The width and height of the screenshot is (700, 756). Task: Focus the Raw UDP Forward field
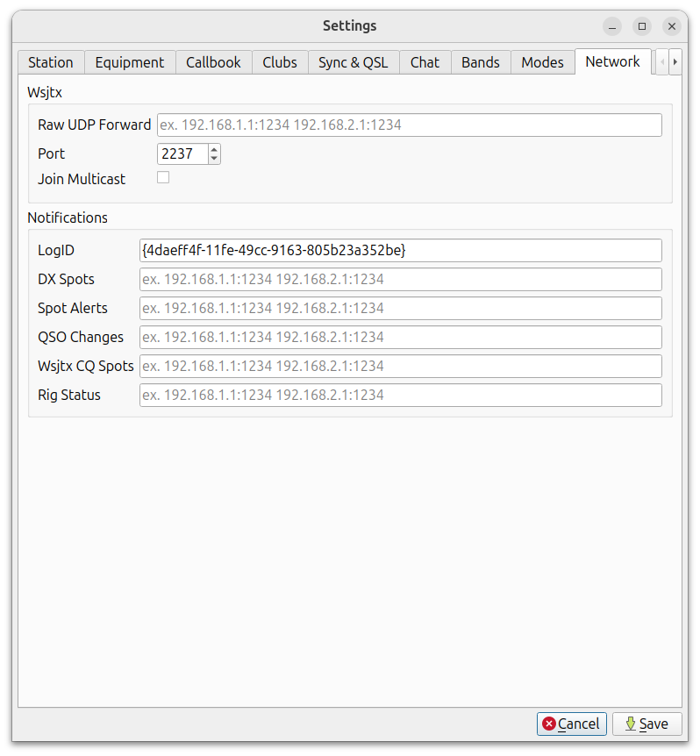409,125
